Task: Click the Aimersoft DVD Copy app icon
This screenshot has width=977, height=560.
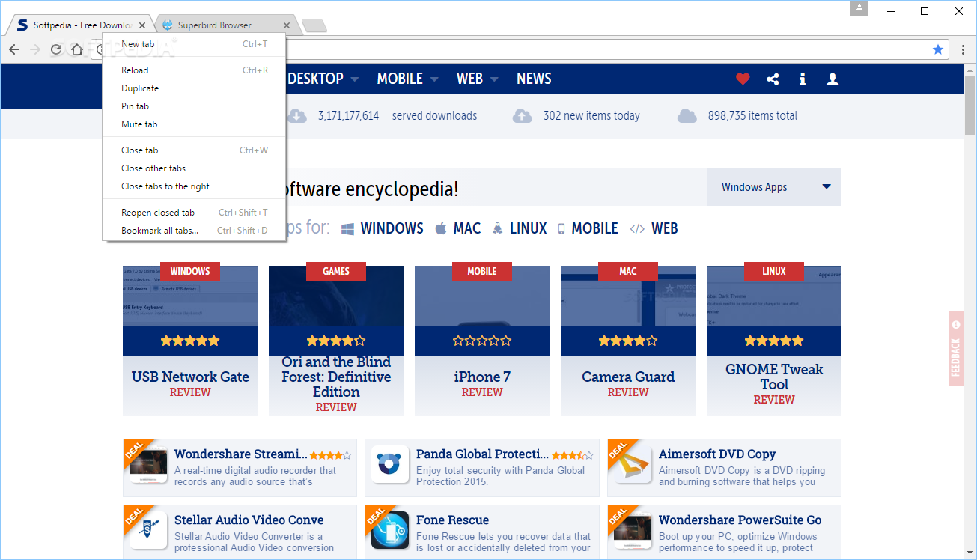Action: pyautogui.click(x=633, y=465)
